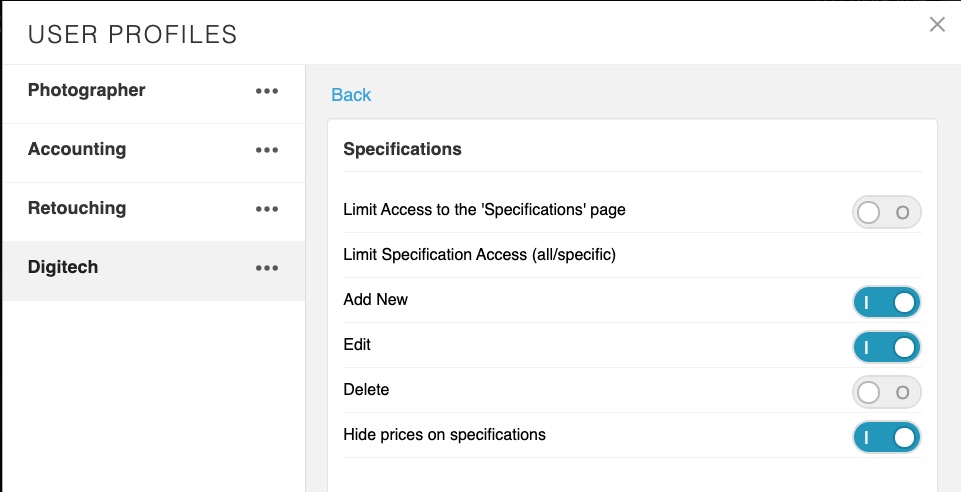Screen dimensions: 961x492
Task: Turn off the Add New permission switch
Action: tap(886, 302)
